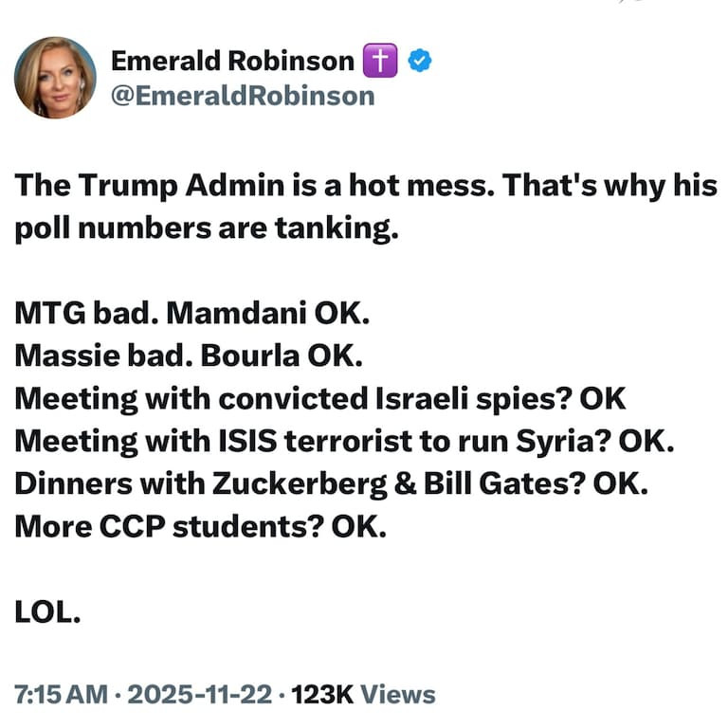Open the @EmeraldRobinson handle link
Viewport: 728px width, 728px height.
(243, 96)
